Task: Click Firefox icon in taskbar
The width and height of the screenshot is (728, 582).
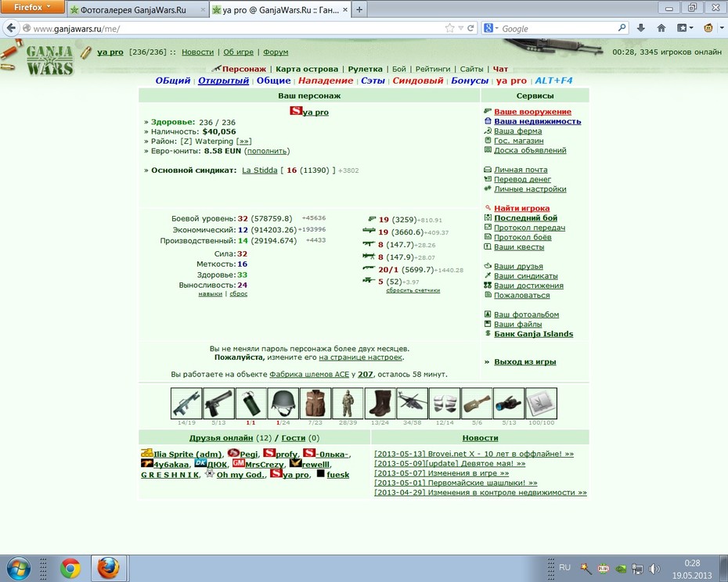Action: tap(108, 569)
